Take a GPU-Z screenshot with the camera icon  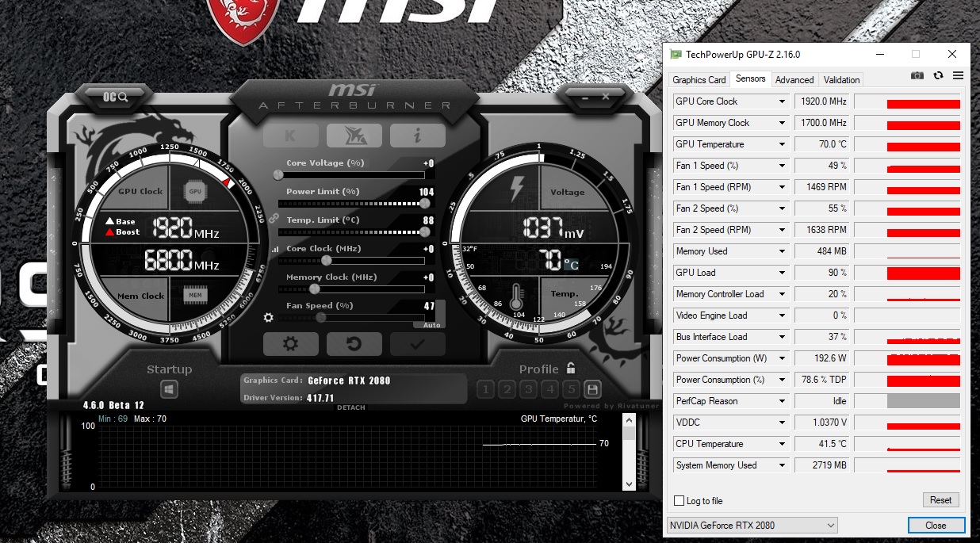(917, 75)
